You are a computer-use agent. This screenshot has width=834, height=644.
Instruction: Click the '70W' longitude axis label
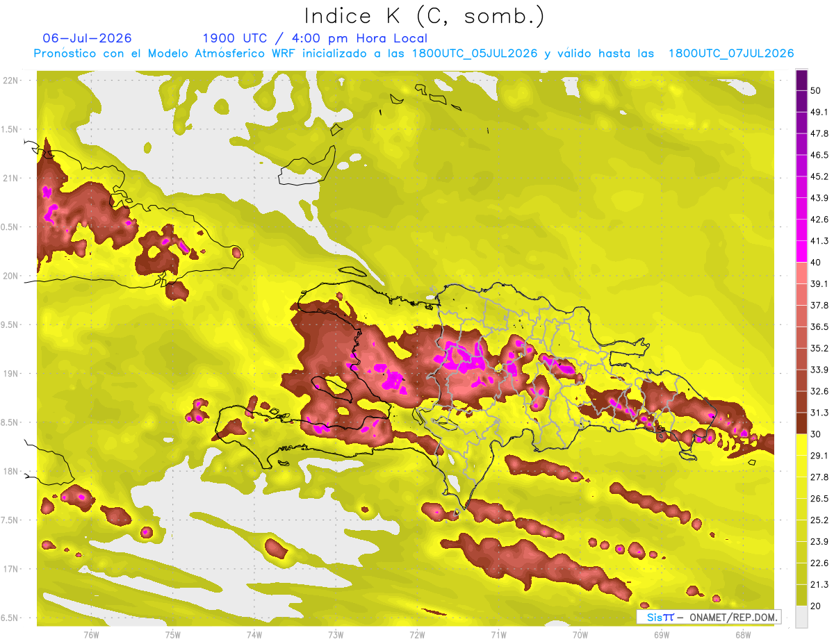pos(580,634)
